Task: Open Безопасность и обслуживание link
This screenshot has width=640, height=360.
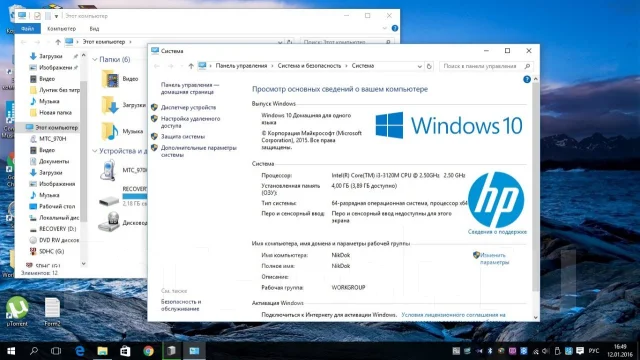Action: pos(181,305)
